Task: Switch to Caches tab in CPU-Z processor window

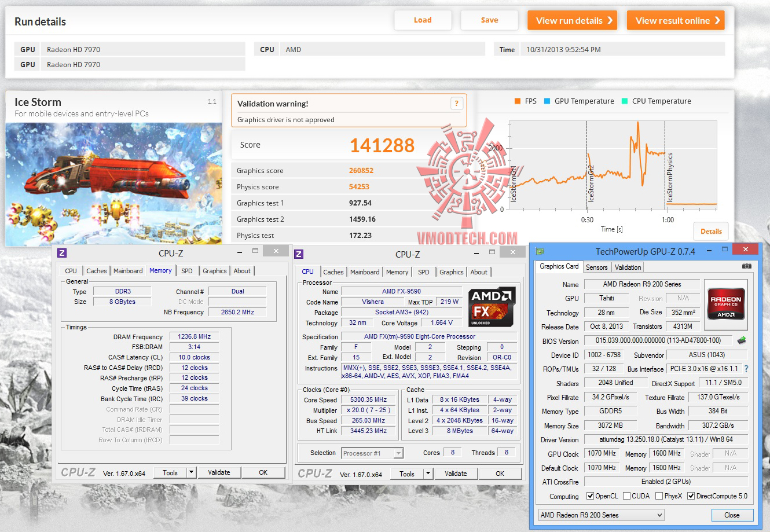Action: pyautogui.click(x=333, y=272)
